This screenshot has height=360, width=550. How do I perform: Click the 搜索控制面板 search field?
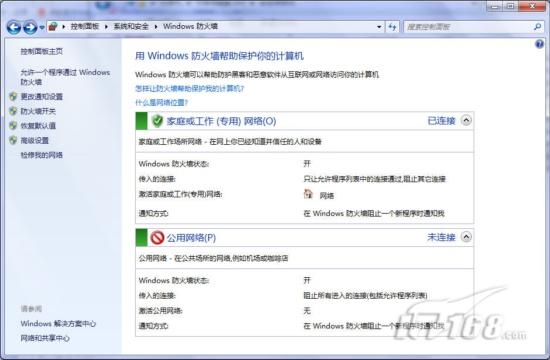coord(468,27)
